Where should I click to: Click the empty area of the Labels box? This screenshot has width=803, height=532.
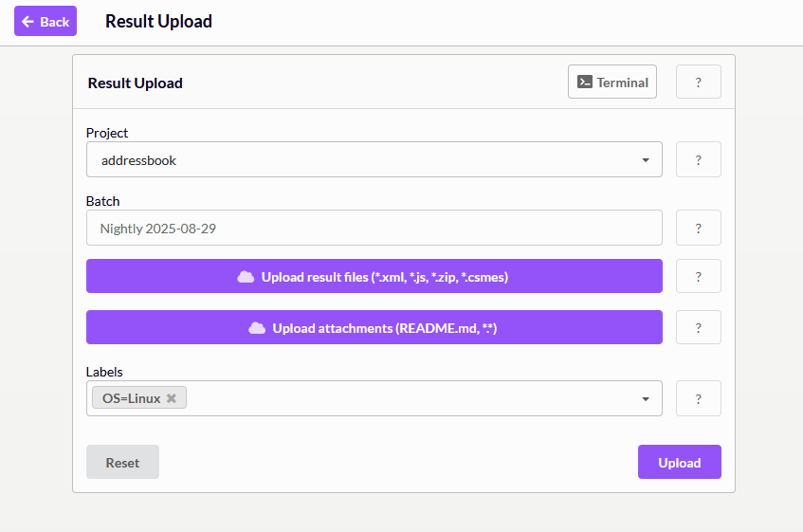pos(408,398)
